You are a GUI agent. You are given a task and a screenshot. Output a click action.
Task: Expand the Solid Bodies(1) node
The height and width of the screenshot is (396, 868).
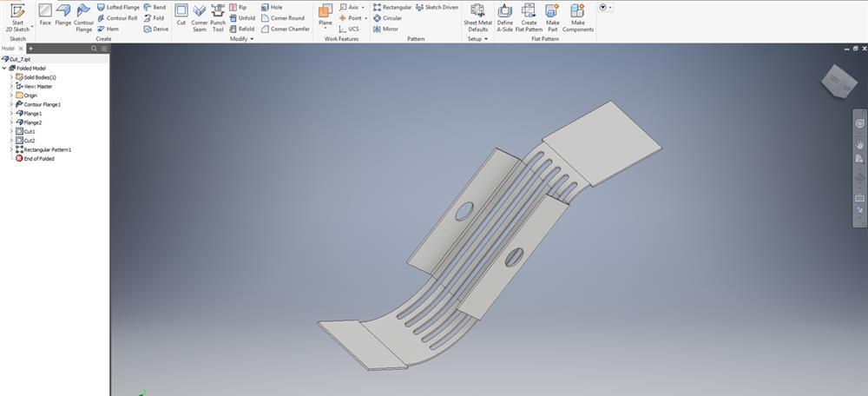(11, 77)
